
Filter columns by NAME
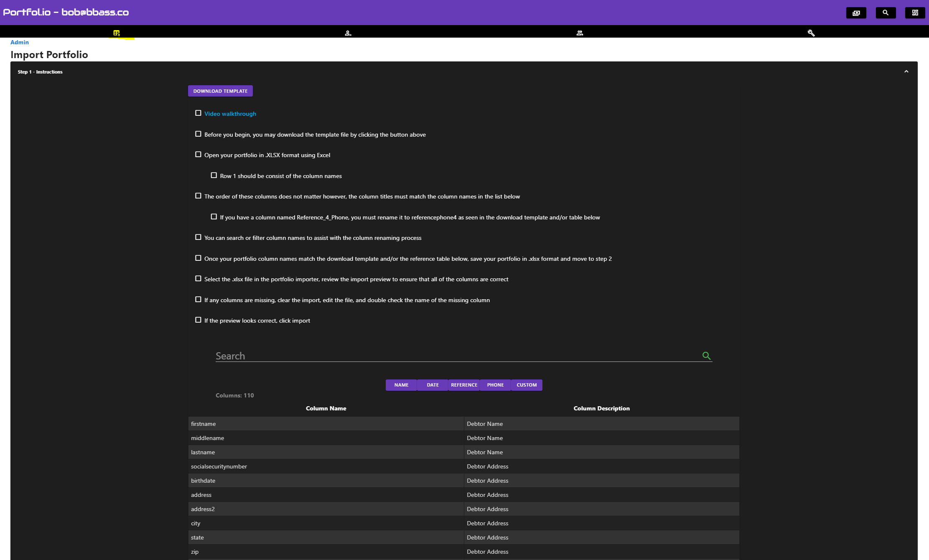click(401, 385)
